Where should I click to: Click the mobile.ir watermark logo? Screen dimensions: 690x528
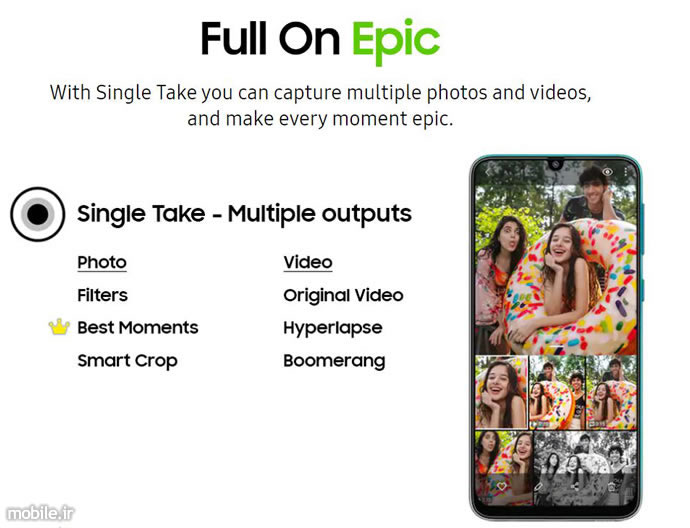[40, 513]
